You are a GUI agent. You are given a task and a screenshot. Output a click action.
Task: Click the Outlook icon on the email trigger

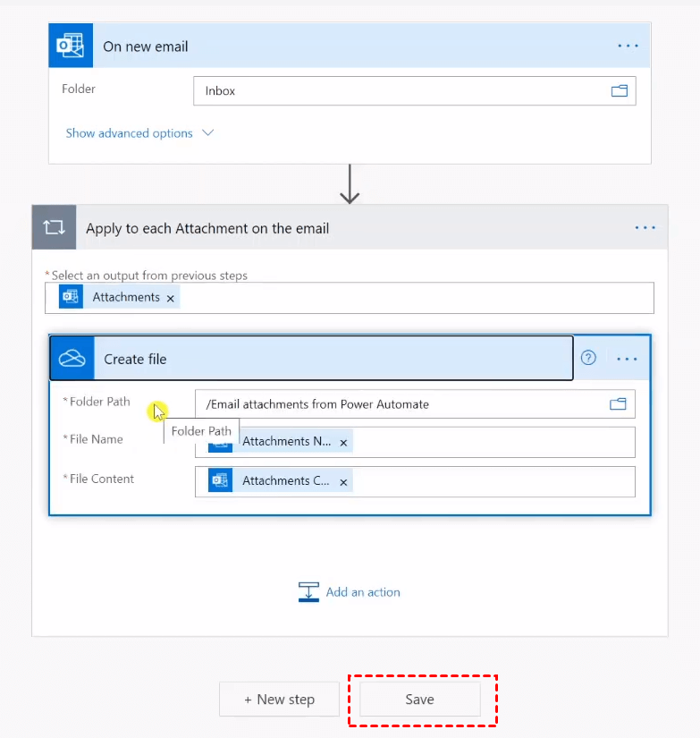point(71,47)
